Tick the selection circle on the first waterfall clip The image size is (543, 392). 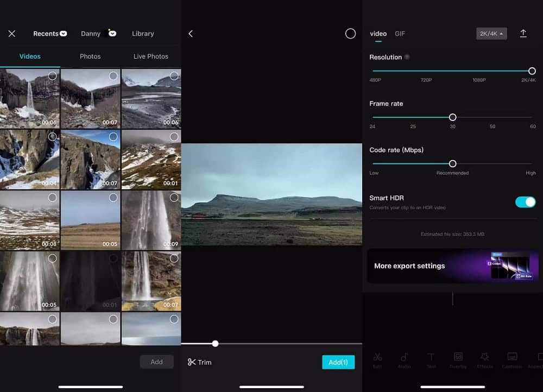pyautogui.click(x=53, y=77)
